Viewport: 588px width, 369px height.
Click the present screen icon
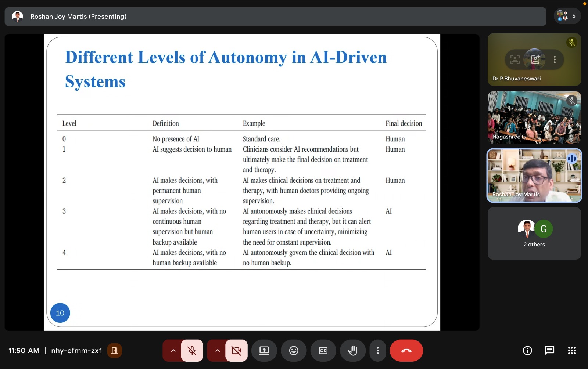point(264,351)
